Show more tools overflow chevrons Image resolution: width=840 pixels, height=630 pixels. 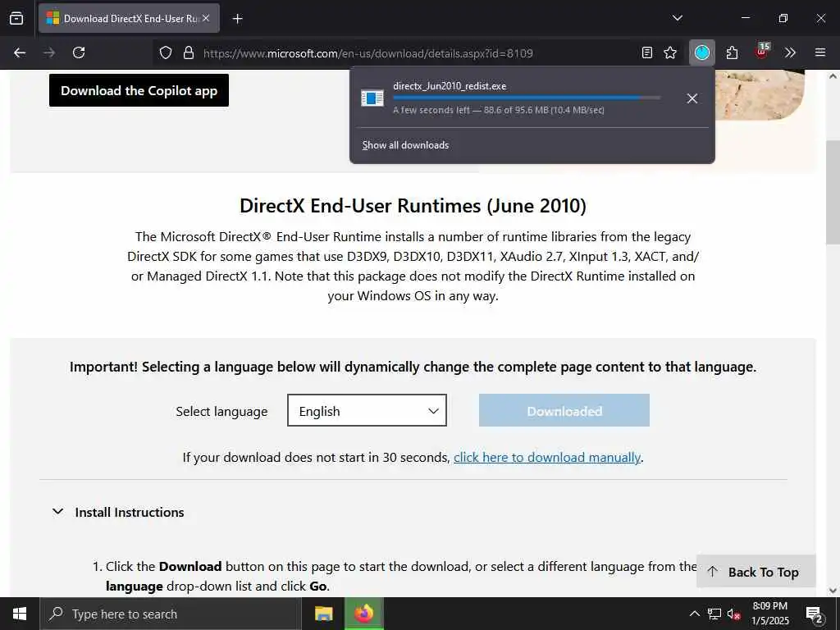[x=790, y=52]
